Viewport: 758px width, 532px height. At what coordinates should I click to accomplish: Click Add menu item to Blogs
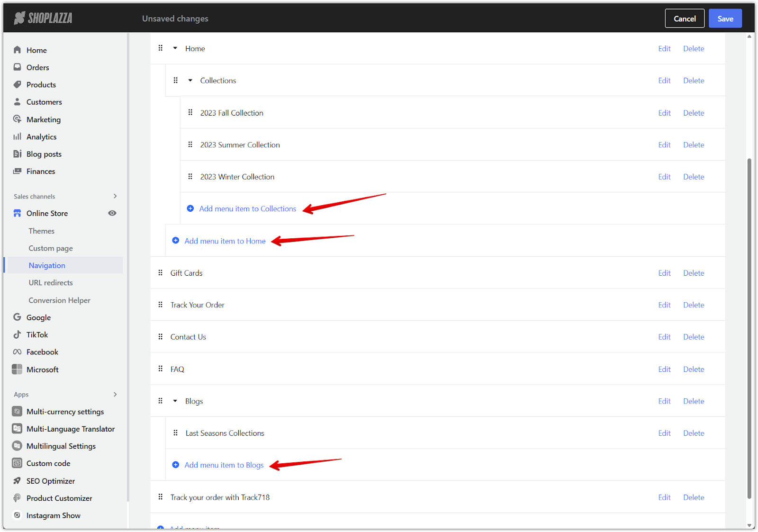(x=224, y=465)
